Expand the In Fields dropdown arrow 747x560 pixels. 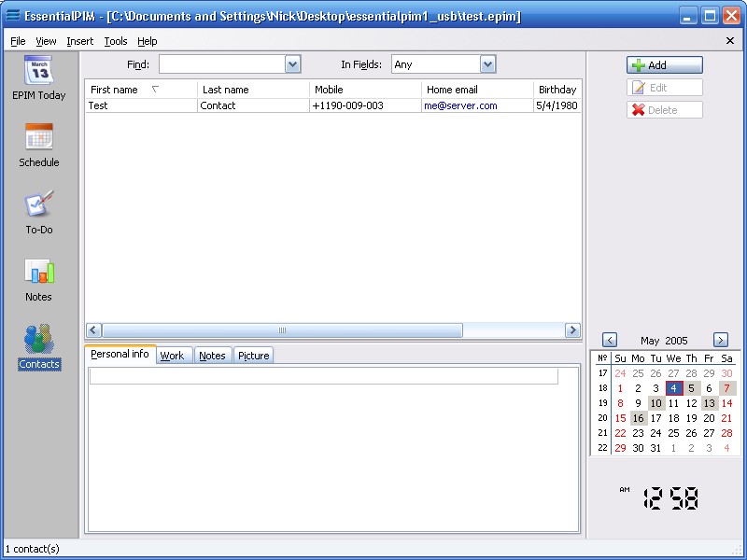pos(487,64)
